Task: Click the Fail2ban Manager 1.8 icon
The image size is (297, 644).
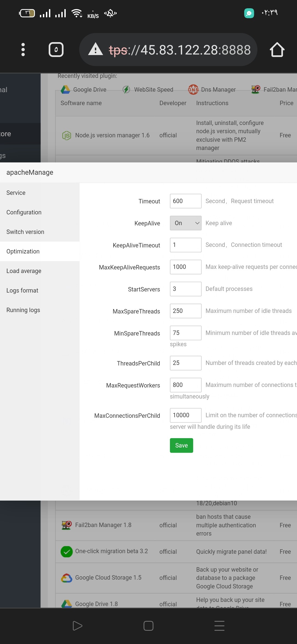Action: (x=67, y=525)
